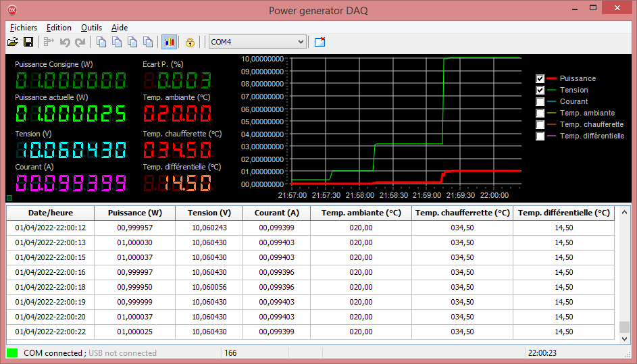Select the 01/04/2022-22:00:22 date cell

51,332
